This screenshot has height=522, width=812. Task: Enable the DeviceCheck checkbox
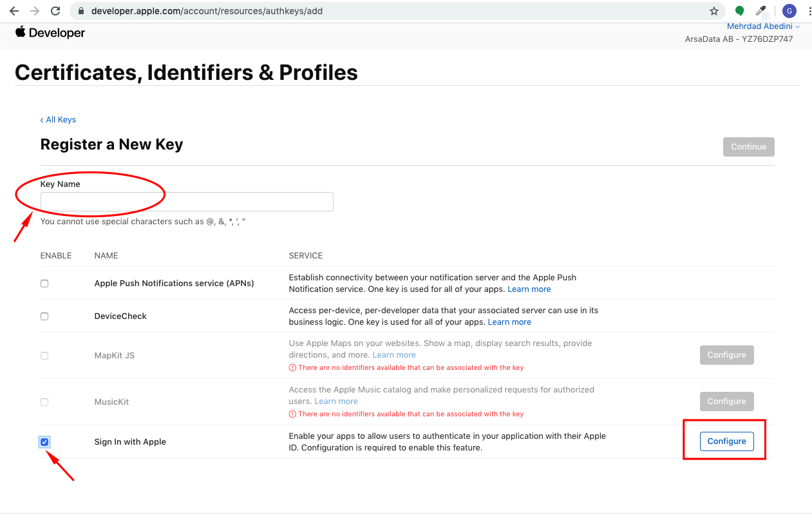(44, 316)
